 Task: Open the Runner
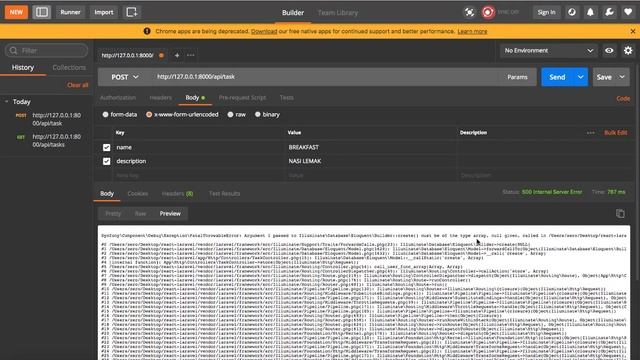click(x=70, y=12)
